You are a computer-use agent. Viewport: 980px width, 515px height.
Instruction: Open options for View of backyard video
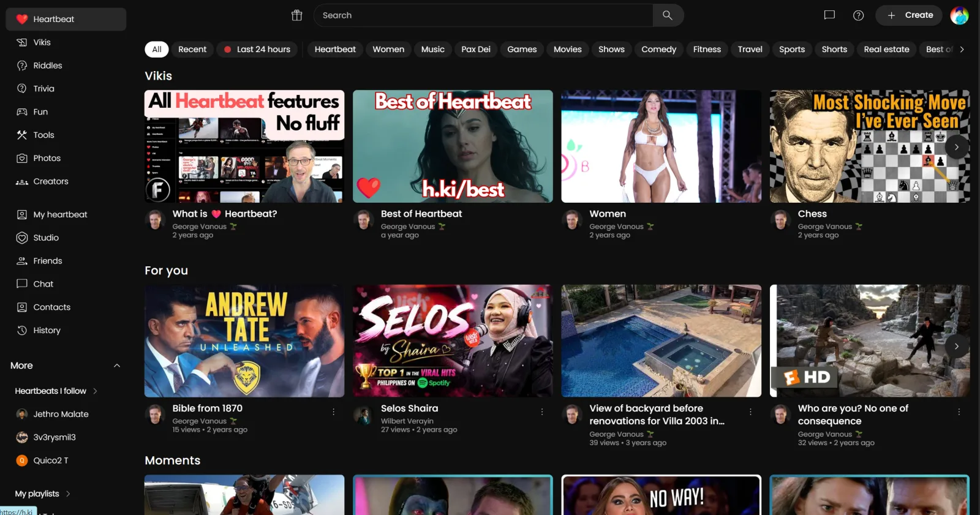pos(750,412)
